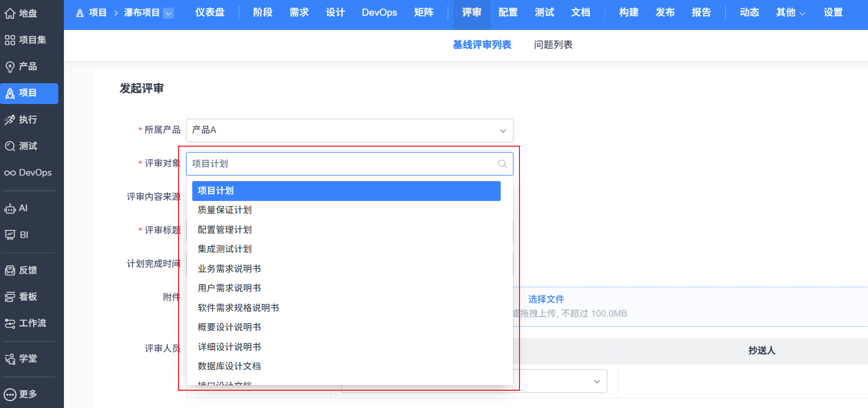Expand the 瀑布项目 project switcher dropdown
Image resolution: width=868 pixels, height=408 pixels.
[168, 13]
